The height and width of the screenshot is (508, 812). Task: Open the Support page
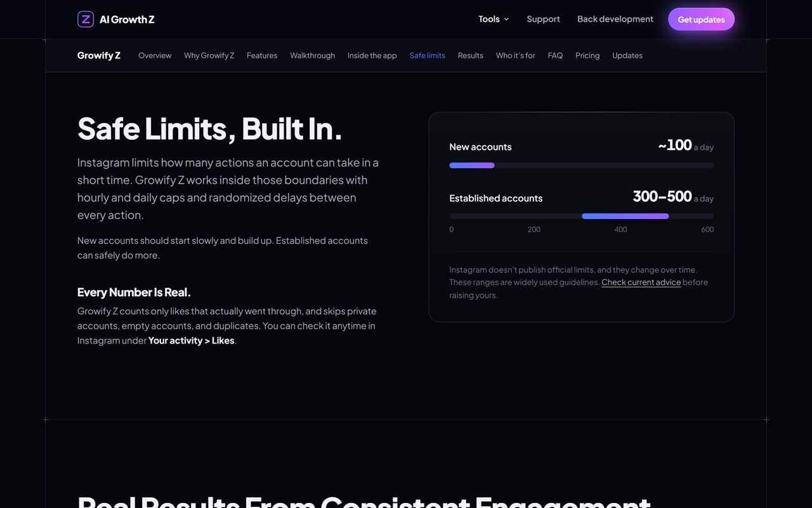(543, 19)
